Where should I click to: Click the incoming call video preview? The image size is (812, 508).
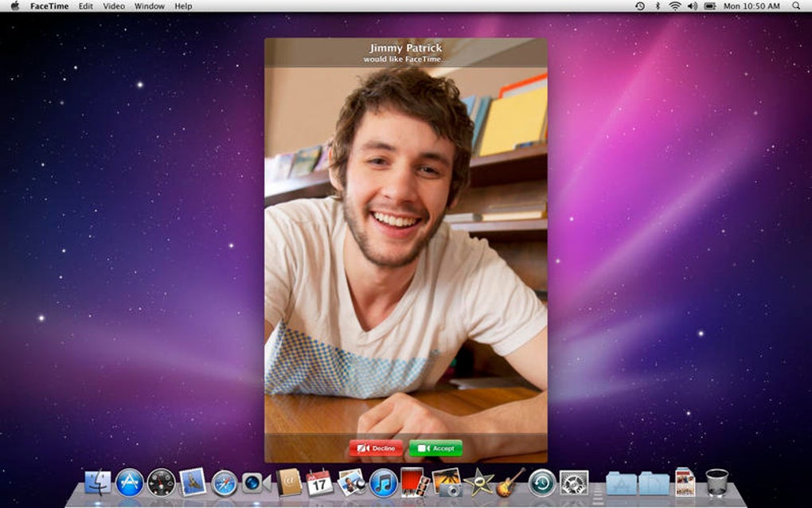(405, 250)
